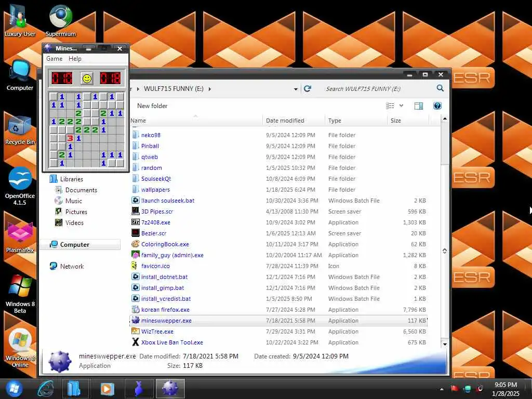The height and width of the screenshot is (399, 532).
Task: Click the change view icon
Action: click(x=390, y=106)
